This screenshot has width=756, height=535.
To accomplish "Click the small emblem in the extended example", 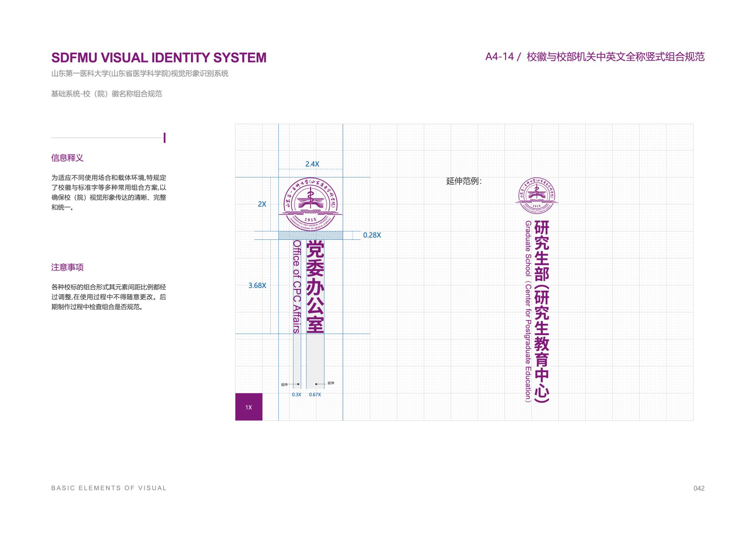I will 536,195.
